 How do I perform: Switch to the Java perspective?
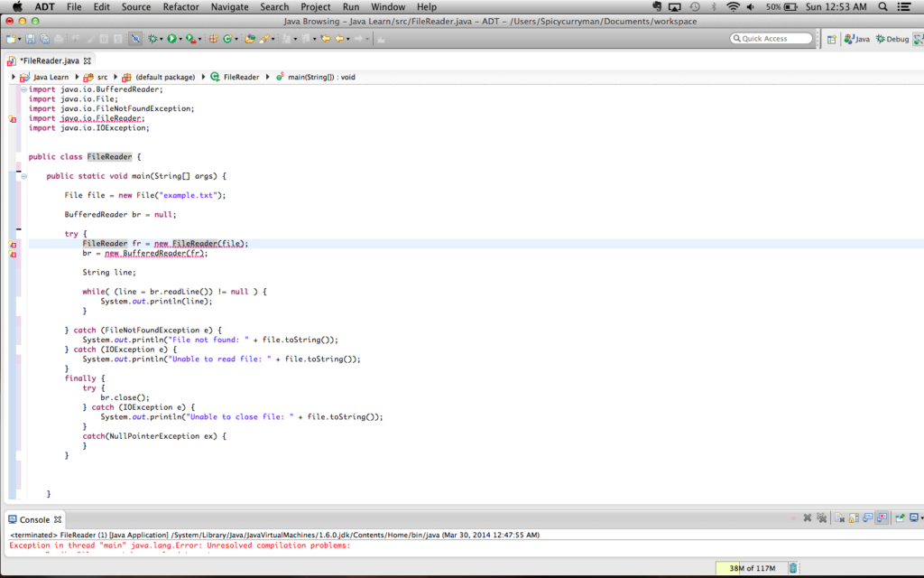857,39
